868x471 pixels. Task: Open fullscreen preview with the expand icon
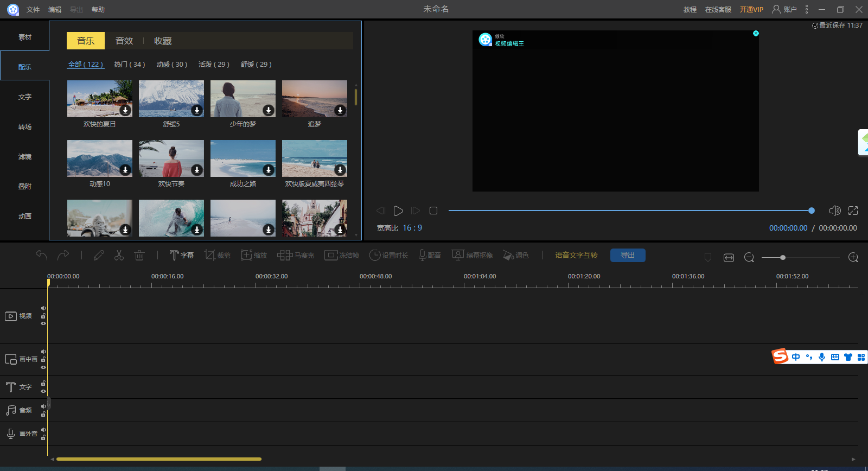click(x=853, y=211)
